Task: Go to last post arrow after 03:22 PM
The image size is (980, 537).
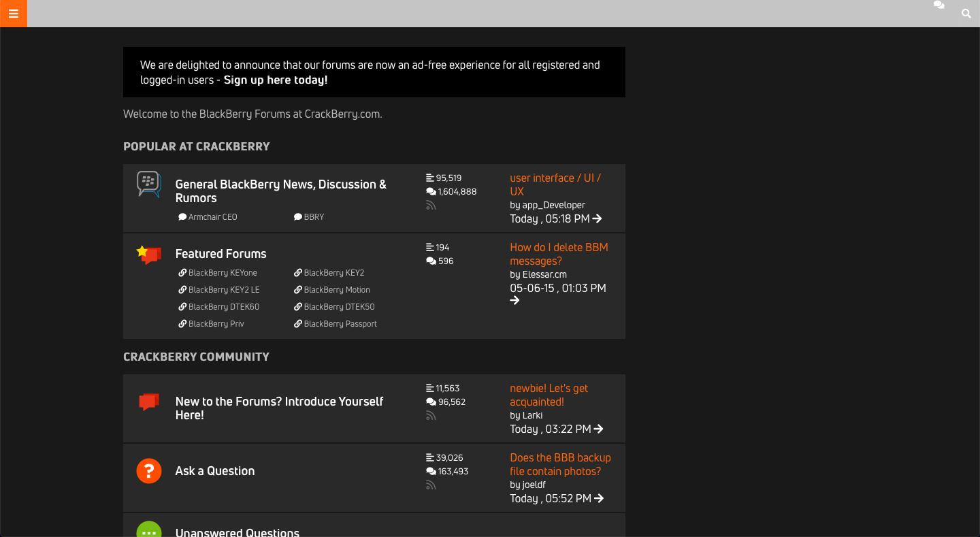Action: (599, 429)
